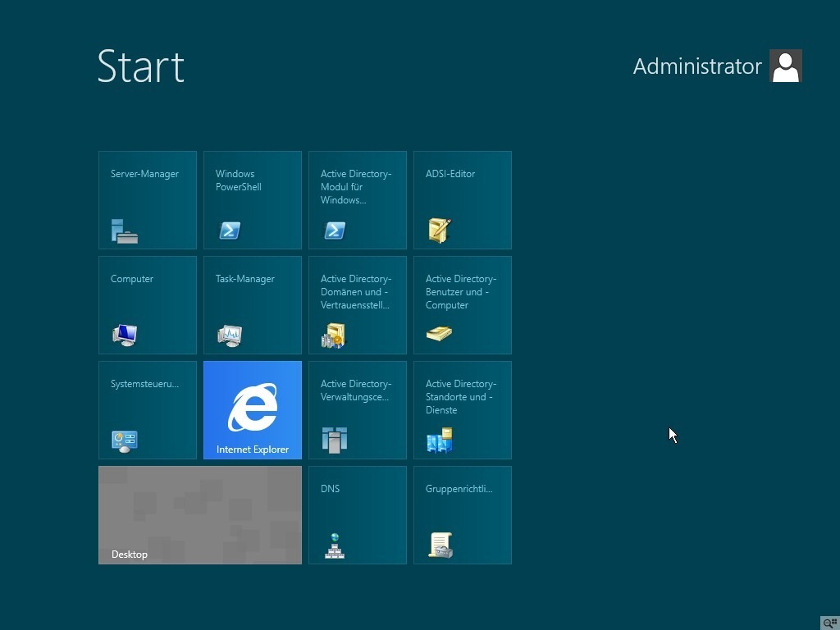840x630 pixels.
Task: Open Active Directory-Modul für Windows PowerShell icon
Action: click(x=335, y=231)
